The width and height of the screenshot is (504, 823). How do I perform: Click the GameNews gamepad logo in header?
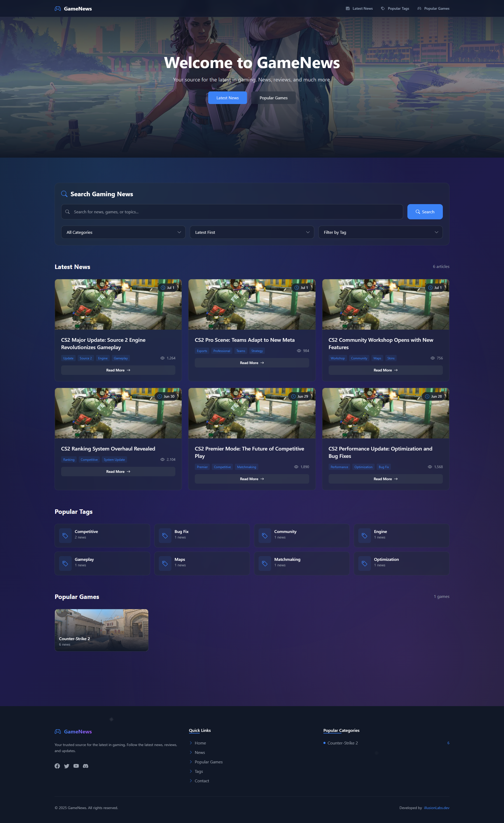58,9
